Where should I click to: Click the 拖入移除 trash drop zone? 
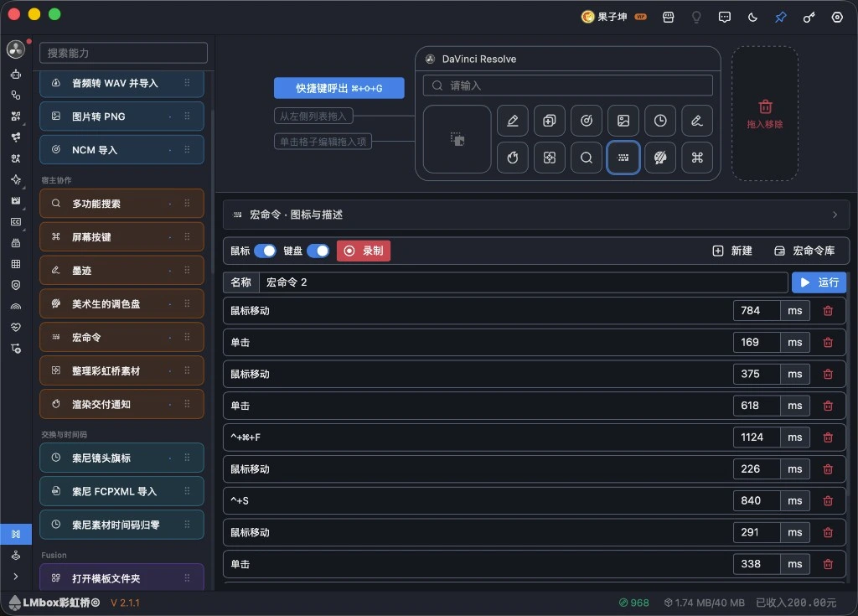pyautogui.click(x=765, y=114)
